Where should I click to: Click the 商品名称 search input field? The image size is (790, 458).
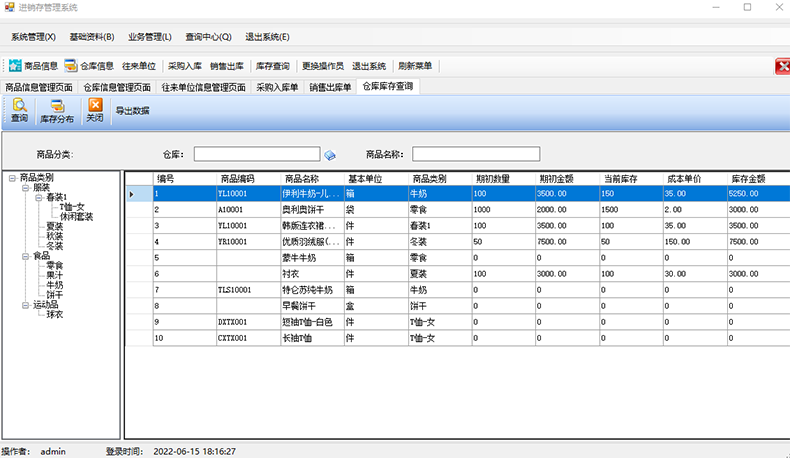pos(475,154)
